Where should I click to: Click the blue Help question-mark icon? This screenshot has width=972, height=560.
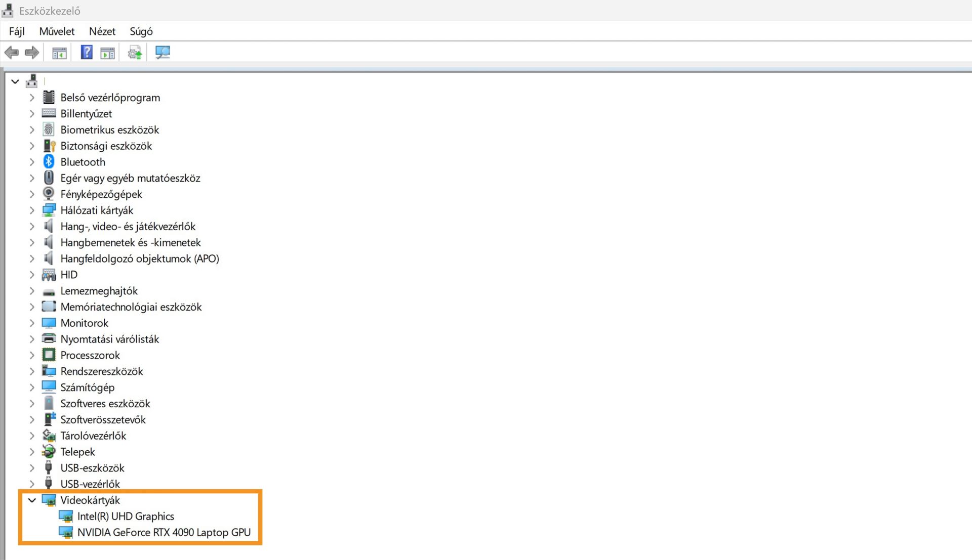point(87,52)
